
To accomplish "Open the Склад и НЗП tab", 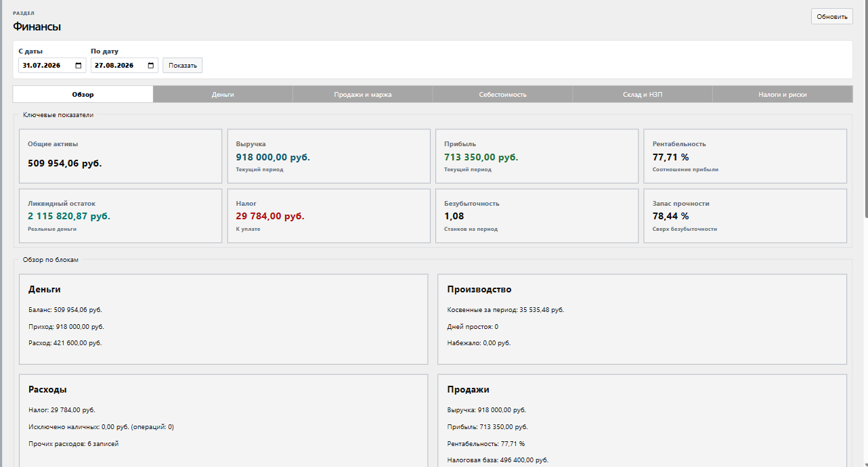I will [x=643, y=94].
